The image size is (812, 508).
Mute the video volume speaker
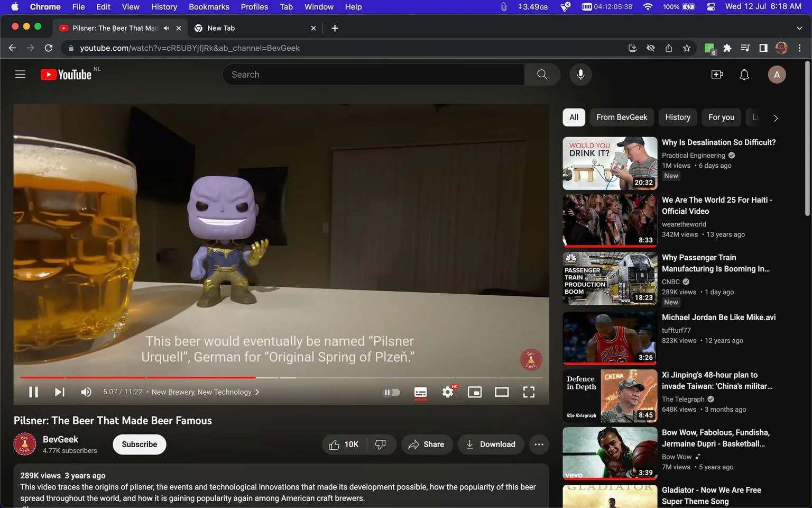pos(86,392)
